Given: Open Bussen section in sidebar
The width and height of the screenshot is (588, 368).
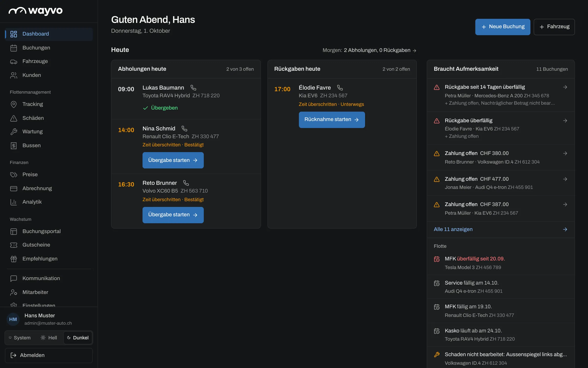Looking at the screenshot, I should [x=49, y=145].
